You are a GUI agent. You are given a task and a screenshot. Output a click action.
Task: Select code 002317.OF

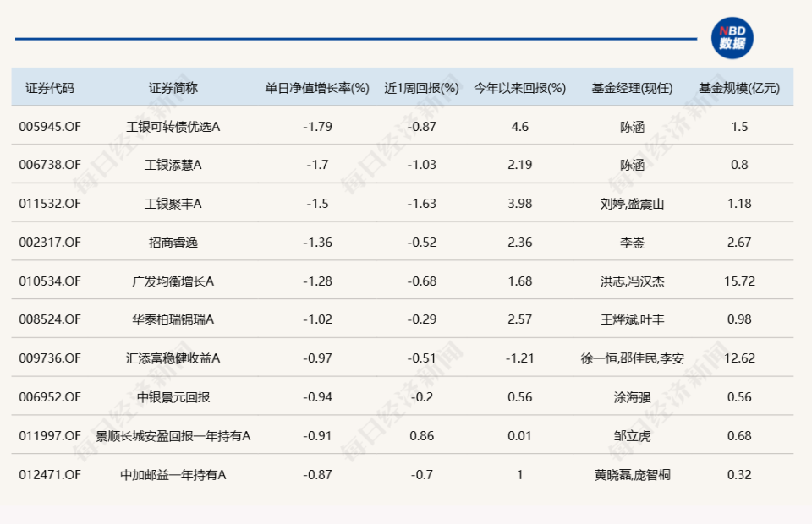click(x=50, y=242)
